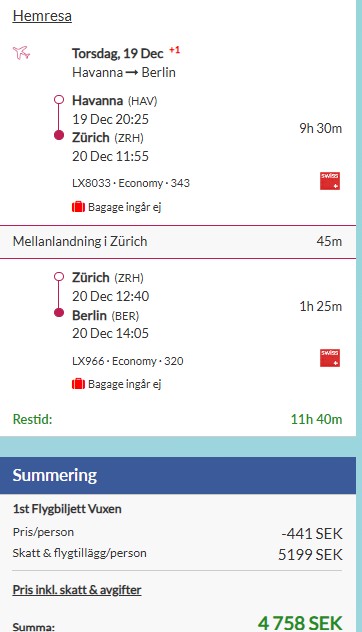Click the Zürich departure hollow circle marker
The image size is (362, 632).
point(59,277)
